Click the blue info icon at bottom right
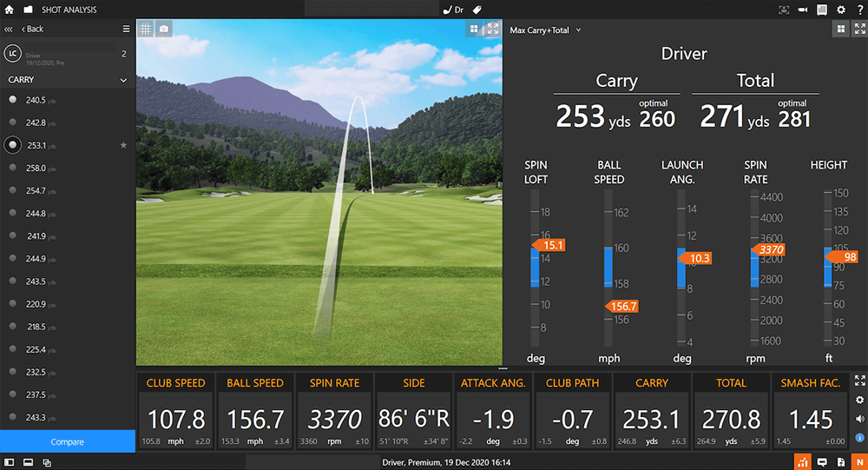868x470 pixels. click(859, 437)
